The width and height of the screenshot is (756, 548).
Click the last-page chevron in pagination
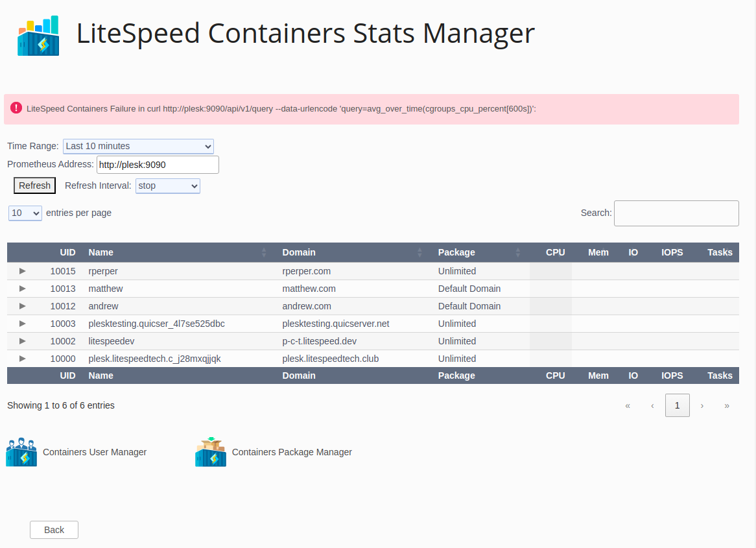(727, 405)
